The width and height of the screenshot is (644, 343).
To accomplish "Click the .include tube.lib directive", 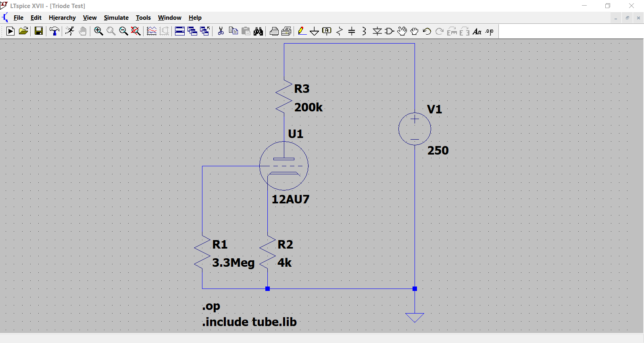I will 249,322.
